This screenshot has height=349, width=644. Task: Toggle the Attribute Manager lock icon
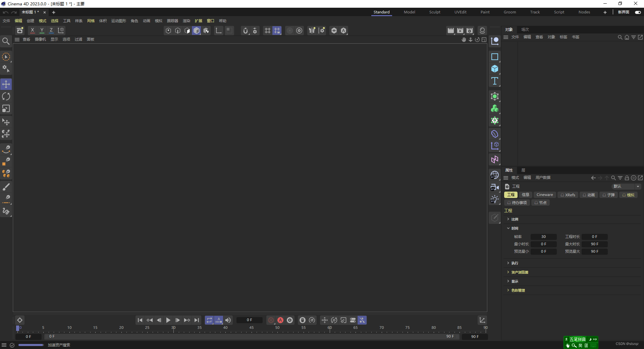[x=627, y=178]
